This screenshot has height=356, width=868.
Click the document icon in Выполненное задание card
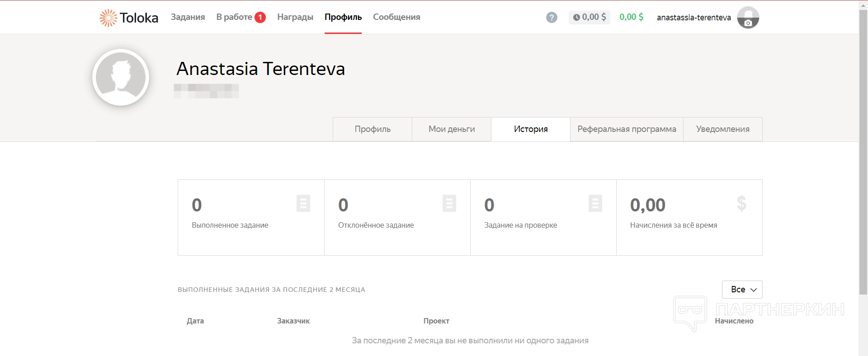point(303,203)
